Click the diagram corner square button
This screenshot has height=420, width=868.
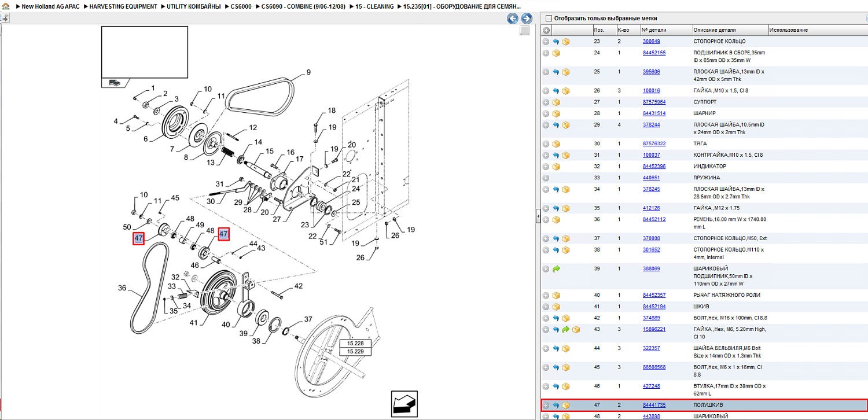pyautogui.click(x=524, y=31)
